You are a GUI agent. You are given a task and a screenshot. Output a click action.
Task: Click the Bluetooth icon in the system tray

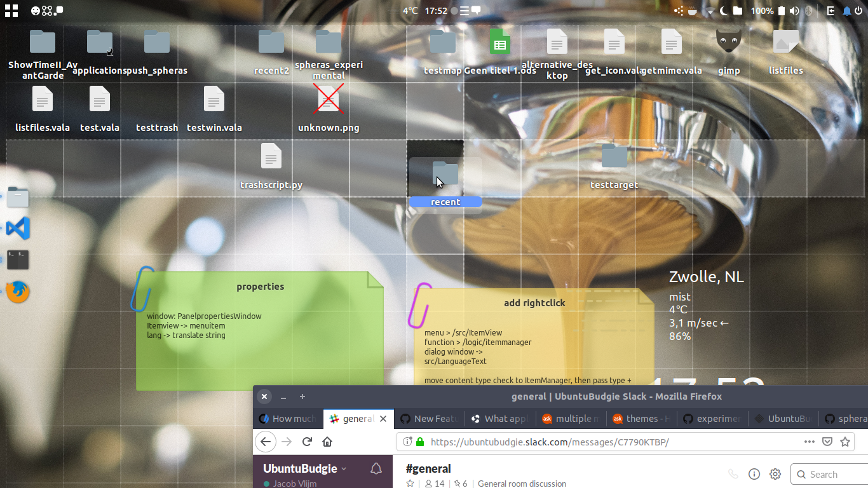pyautogui.click(x=809, y=11)
